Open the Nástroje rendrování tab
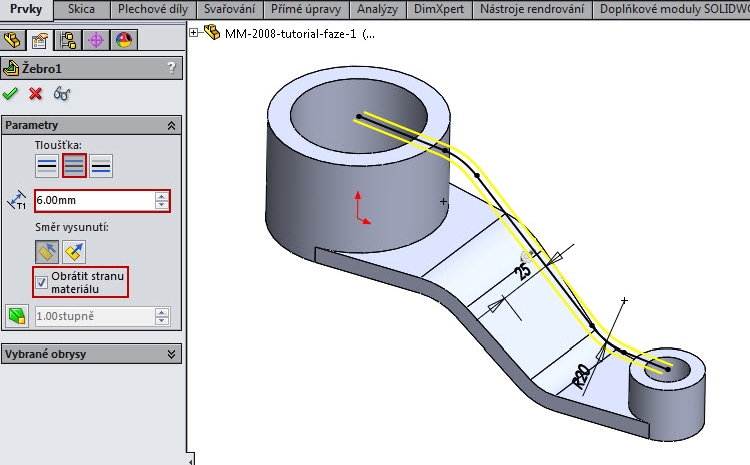Image resolution: width=750 pixels, height=465 pixels. 532,9
